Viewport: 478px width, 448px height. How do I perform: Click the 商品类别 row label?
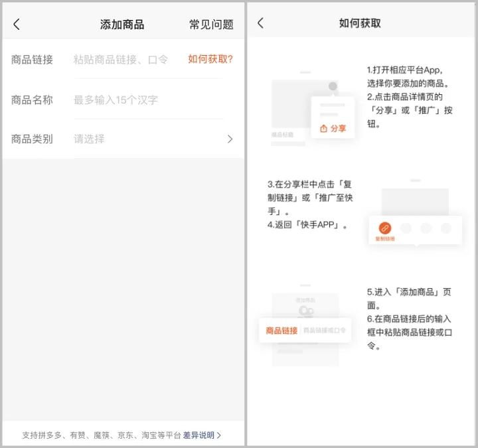[32, 139]
